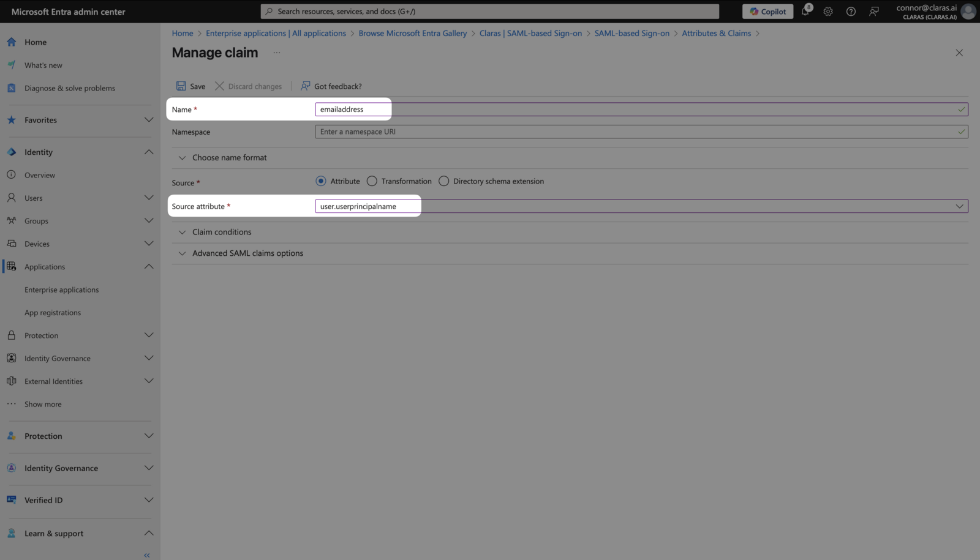Viewport: 980px width, 560px height.
Task: Select the Transformation source radio button
Action: (372, 181)
